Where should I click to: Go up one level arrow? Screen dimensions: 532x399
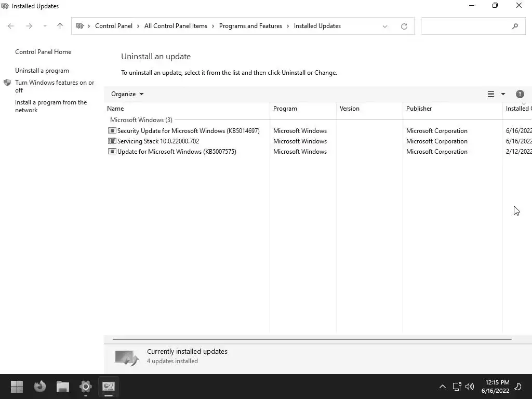pos(60,26)
